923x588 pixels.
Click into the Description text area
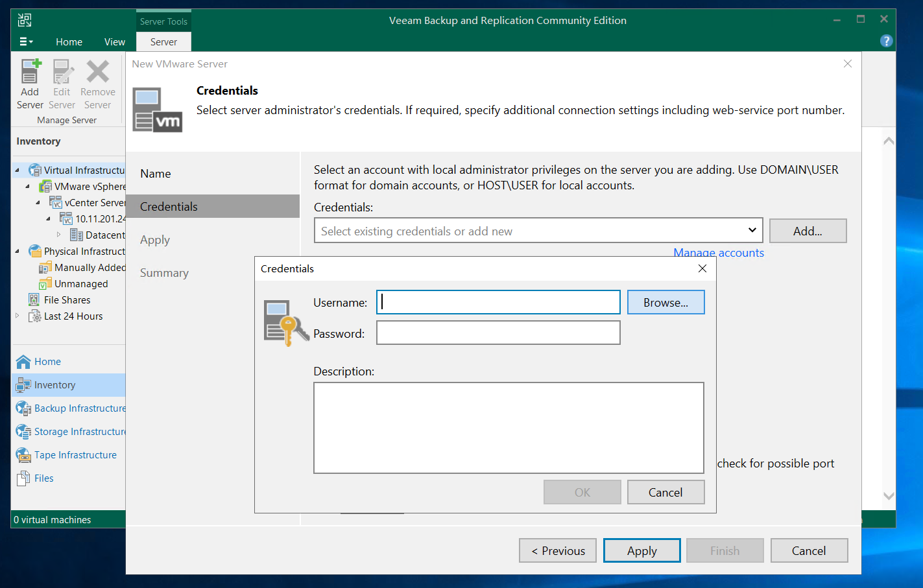(509, 428)
